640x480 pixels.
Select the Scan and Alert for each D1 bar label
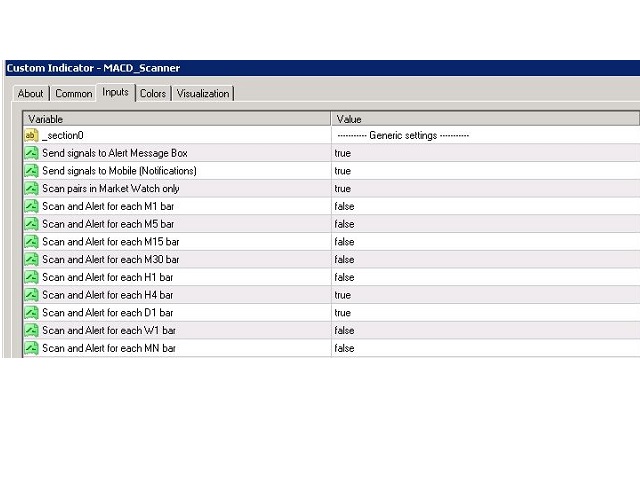click(107, 313)
